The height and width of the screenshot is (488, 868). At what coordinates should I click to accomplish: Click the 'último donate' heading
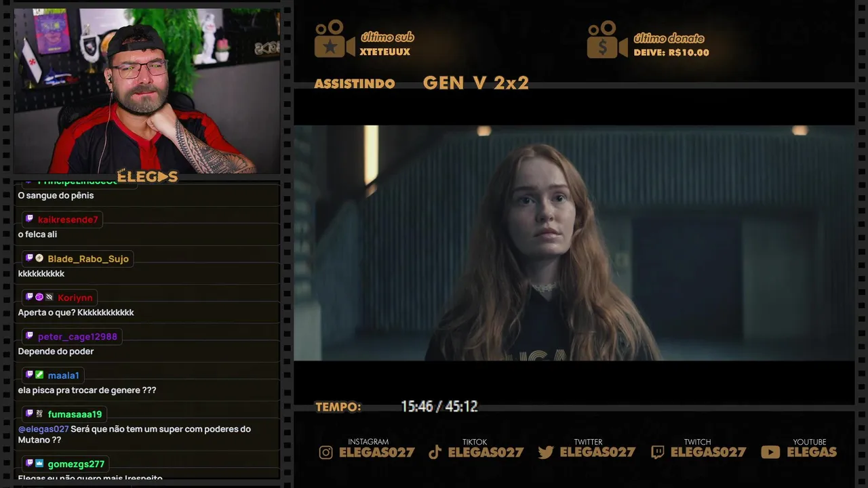click(669, 38)
